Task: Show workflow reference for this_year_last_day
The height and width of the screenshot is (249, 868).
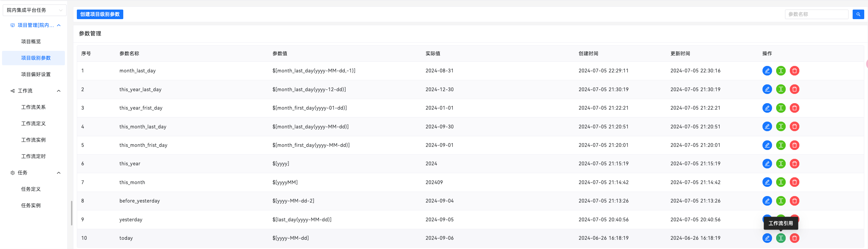Action: pos(781,89)
